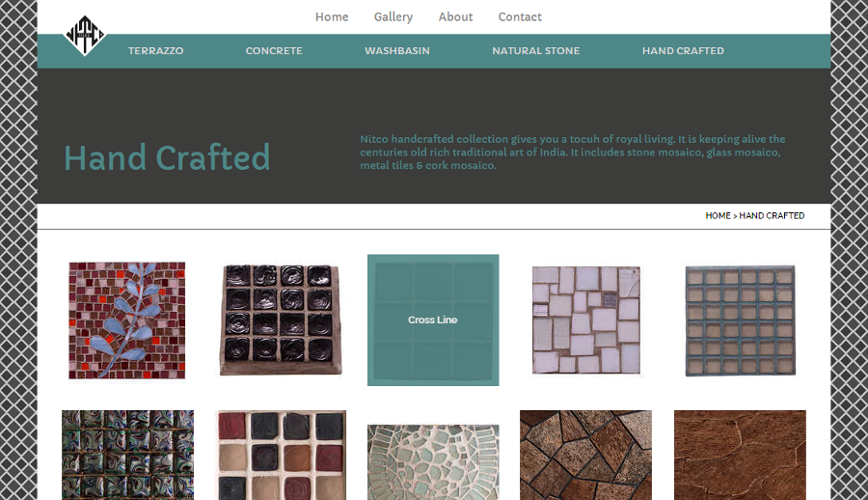Screen dimensions: 868x500
Task: Open the dark marbled swirl glass tile
Action: tap(128, 455)
